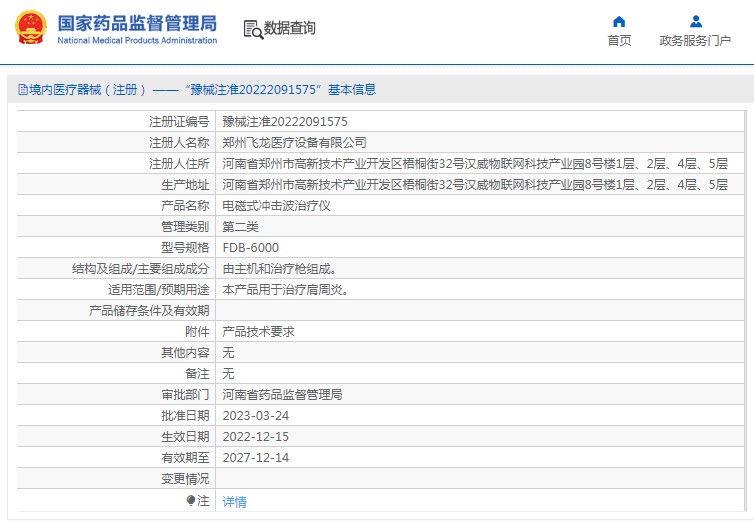Viewport: 754px width, 524px height.
Task: Click the product name 电磁式冲击波治疗仪
Action: tap(276, 205)
